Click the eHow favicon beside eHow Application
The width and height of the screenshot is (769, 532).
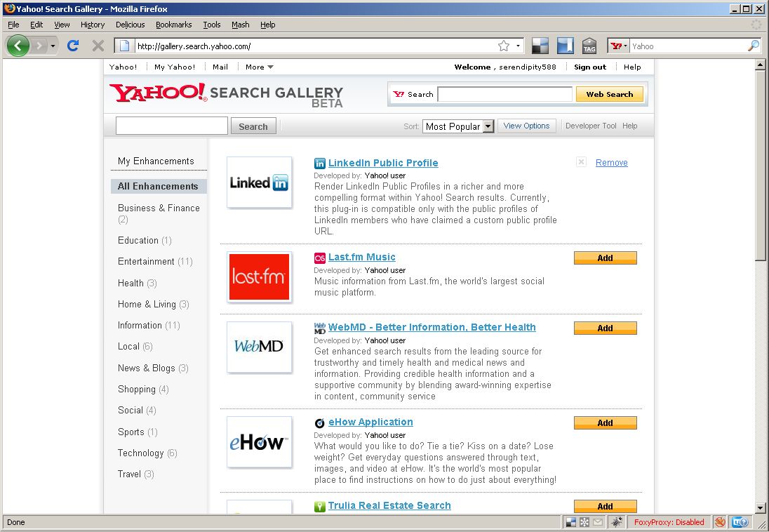320,423
